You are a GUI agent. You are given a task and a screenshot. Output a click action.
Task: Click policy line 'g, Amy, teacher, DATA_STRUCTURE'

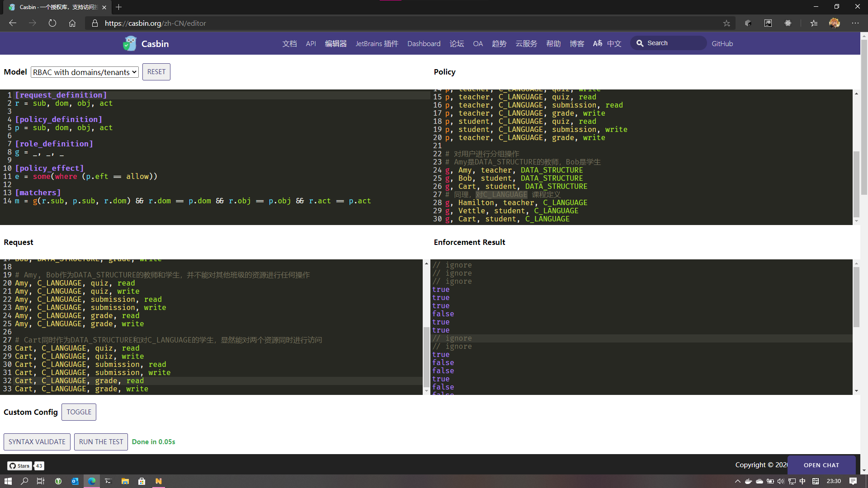click(514, 170)
